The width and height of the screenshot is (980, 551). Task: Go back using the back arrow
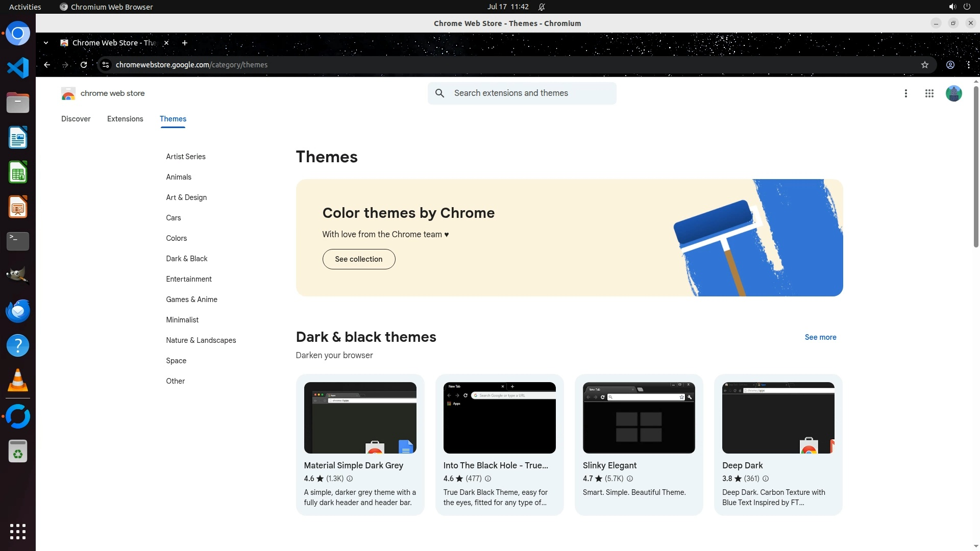point(47,65)
